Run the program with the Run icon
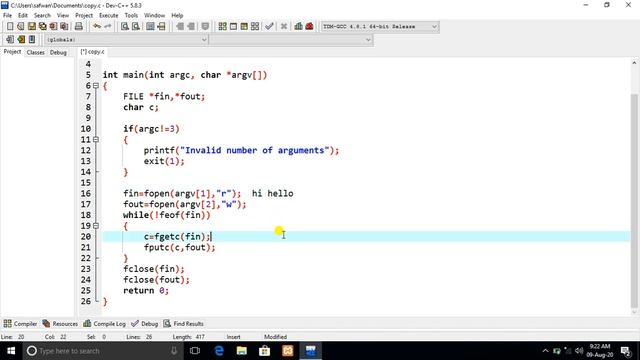640x360 pixels. click(x=233, y=27)
